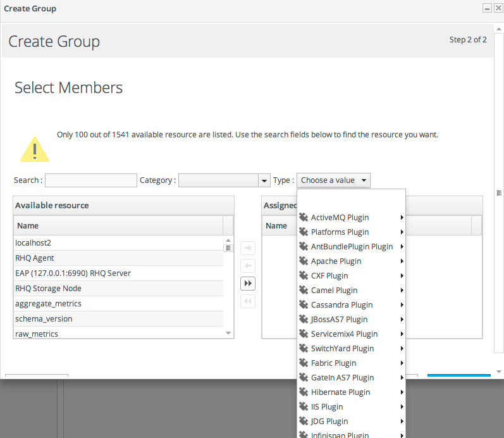Open the Type 'Choose a value' dropdown
The height and width of the screenshot is (438, 504).
tap(333, 180)
